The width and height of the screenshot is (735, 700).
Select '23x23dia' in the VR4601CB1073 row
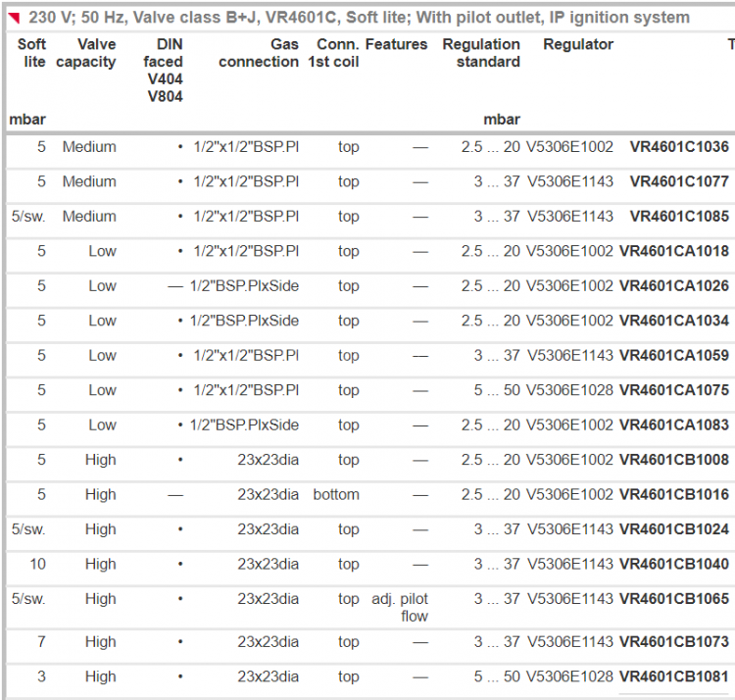[268, 641]
